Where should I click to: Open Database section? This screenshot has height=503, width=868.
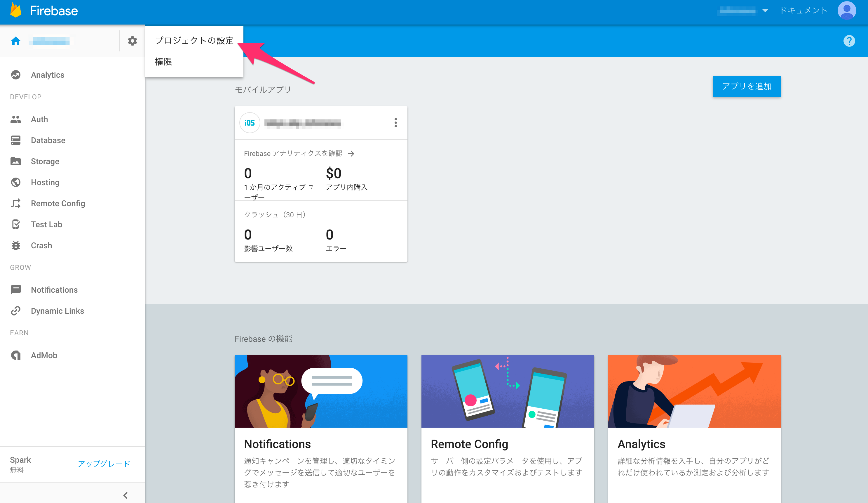click(48, 140)
